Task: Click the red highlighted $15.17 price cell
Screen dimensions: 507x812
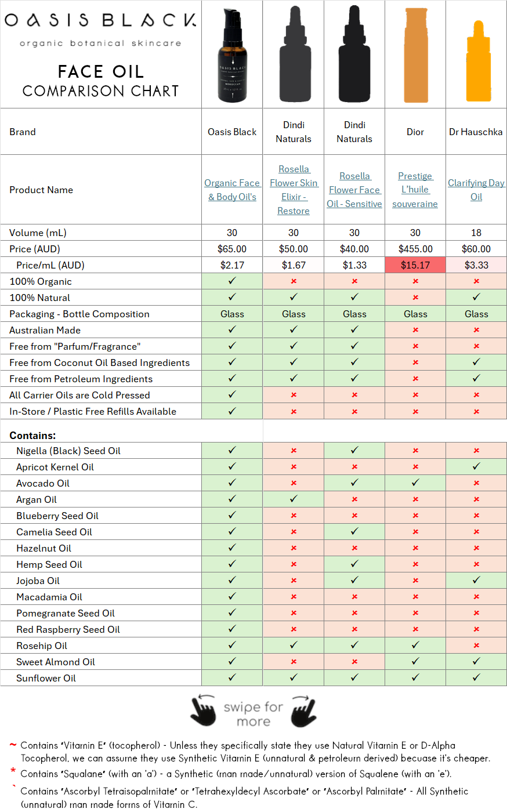Action: [415, 264]
